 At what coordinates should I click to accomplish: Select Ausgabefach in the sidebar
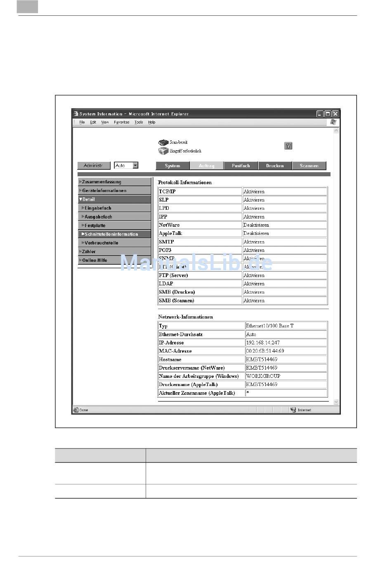point(115,217)
